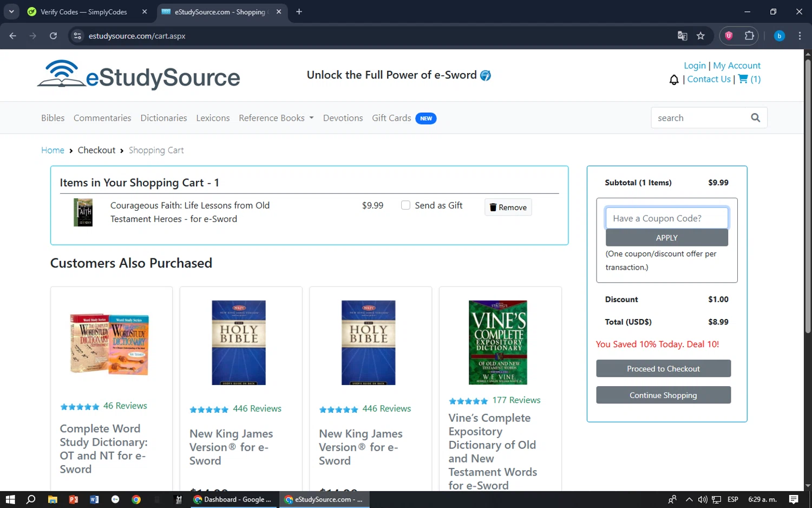Open File Explorer from taskbar
The width and height of the screenshot is (812, 508).
pyautogui.click(x=53, y=499)
